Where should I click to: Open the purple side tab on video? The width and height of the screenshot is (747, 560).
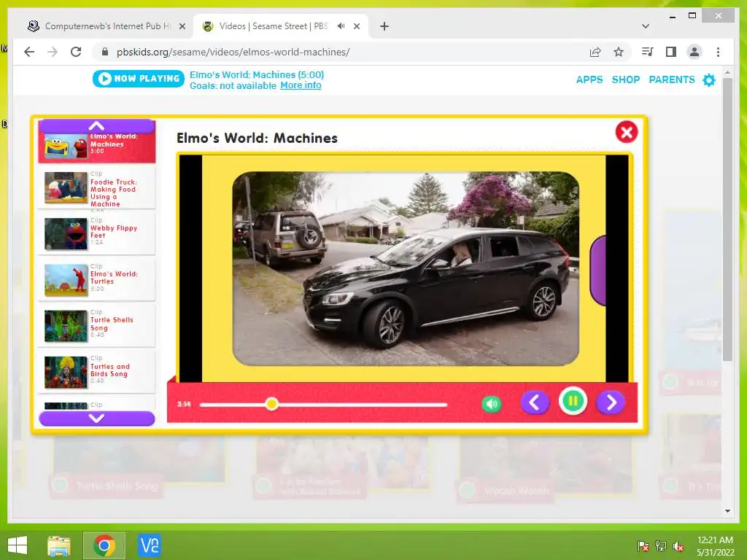point(598,270)
